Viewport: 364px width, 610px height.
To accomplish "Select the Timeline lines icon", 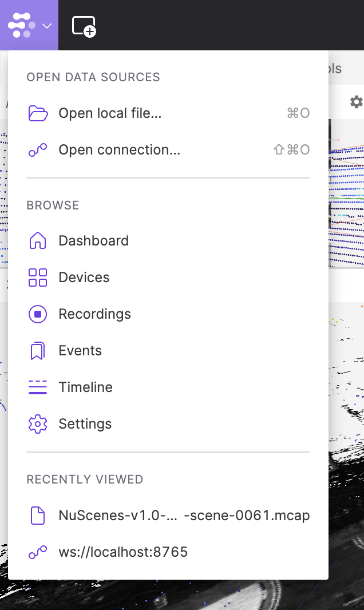I will 38,387.
